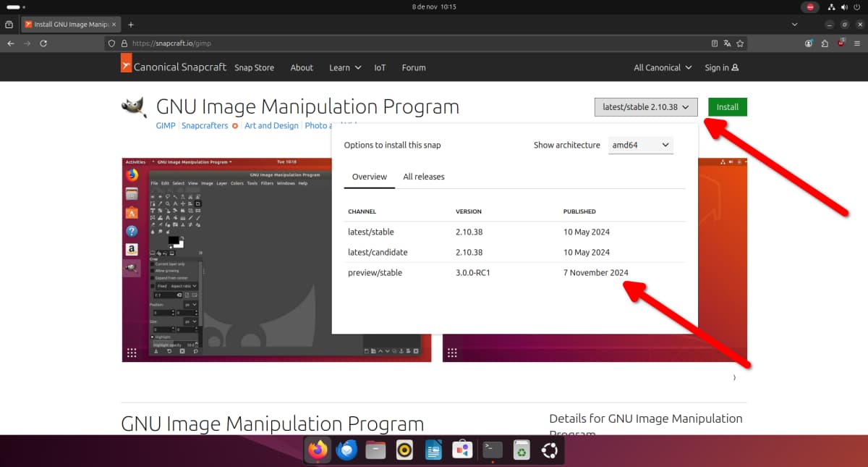Select the preview/stable channel row
The image size is (868, 467).
[x=514, y=272]
